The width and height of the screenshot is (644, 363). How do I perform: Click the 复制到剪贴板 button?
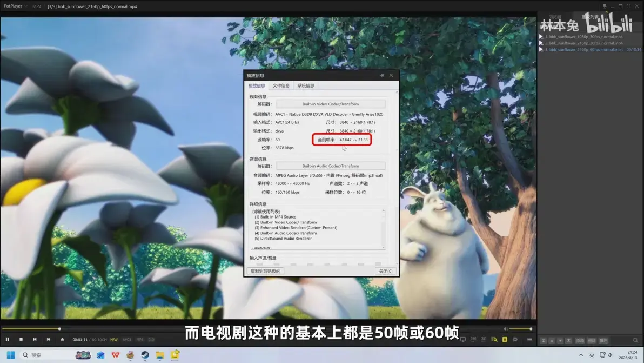click(265, 271)
